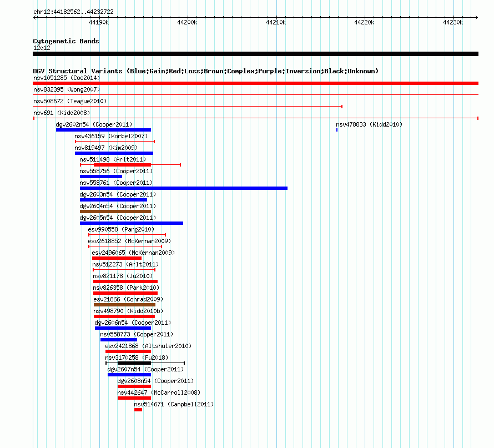The width and height of the screenshot is (494, 448).
Task: Click the esv2618852 (McKernan2009) label
Action: [x=129, y=241]
